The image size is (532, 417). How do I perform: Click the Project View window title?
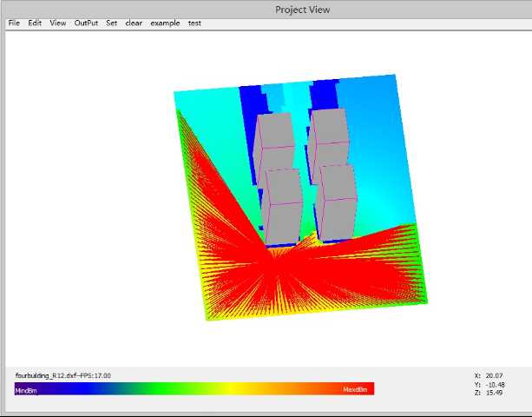pyautogui.click(x=303, y=10)
